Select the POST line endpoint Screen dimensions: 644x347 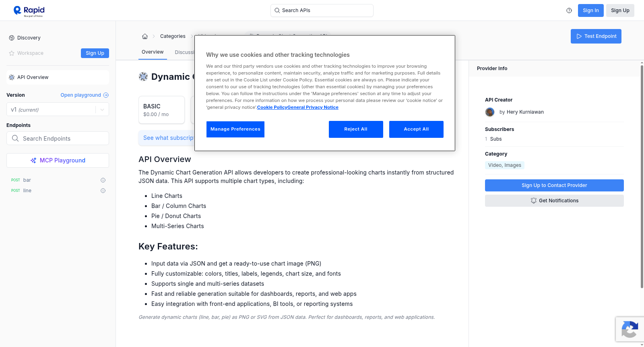pos(58,191)
